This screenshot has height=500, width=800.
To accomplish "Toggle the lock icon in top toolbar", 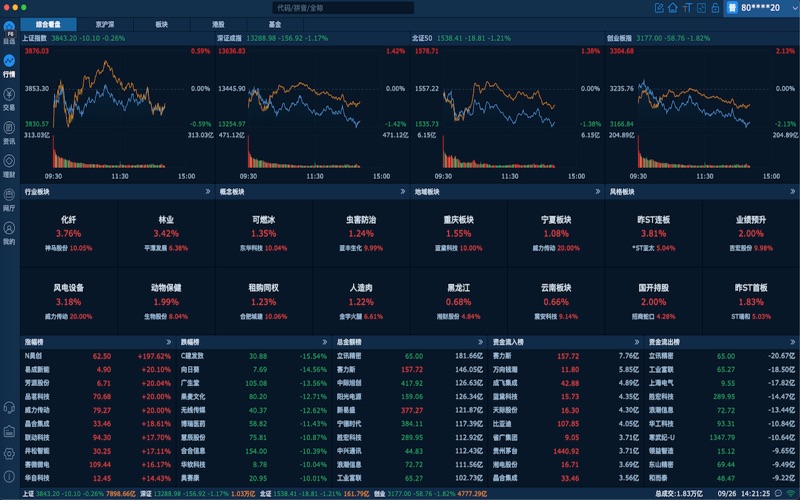I will click(714, 7).
